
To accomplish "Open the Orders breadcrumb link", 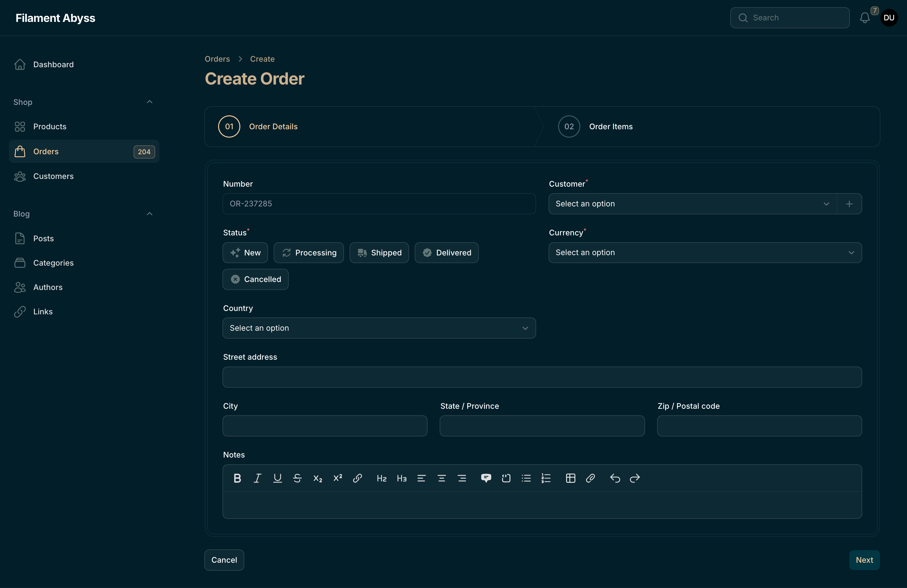I will pyautogui.click(x=217, y=59).
